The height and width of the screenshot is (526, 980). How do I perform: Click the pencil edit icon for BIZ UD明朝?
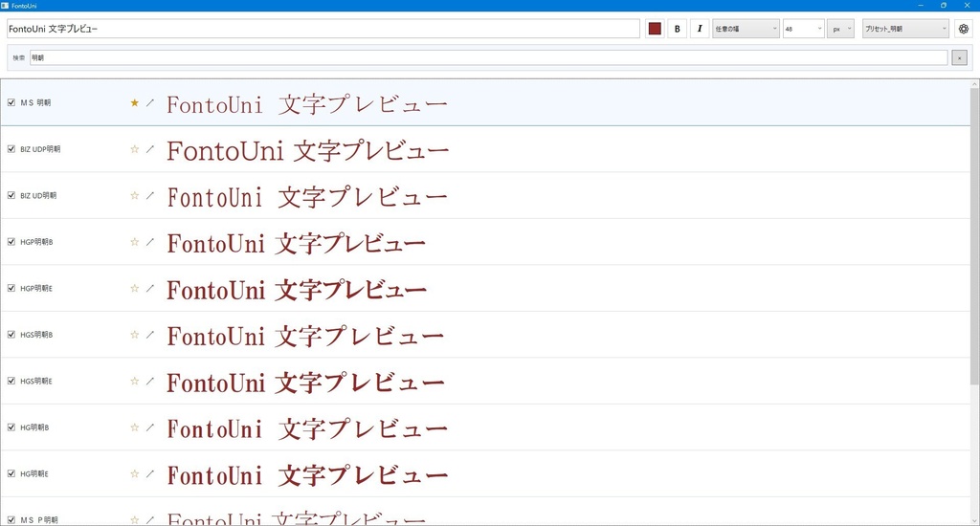coord(150,195)
